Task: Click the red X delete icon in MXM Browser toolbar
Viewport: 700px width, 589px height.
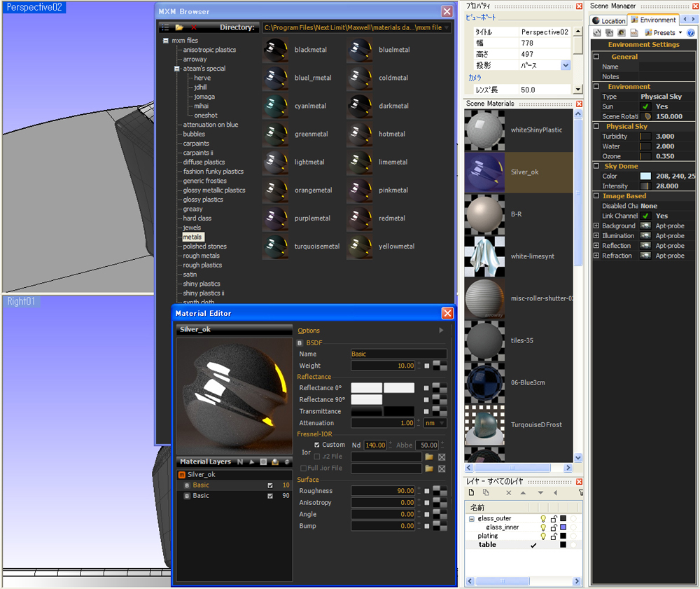Action: coord(194,27)
